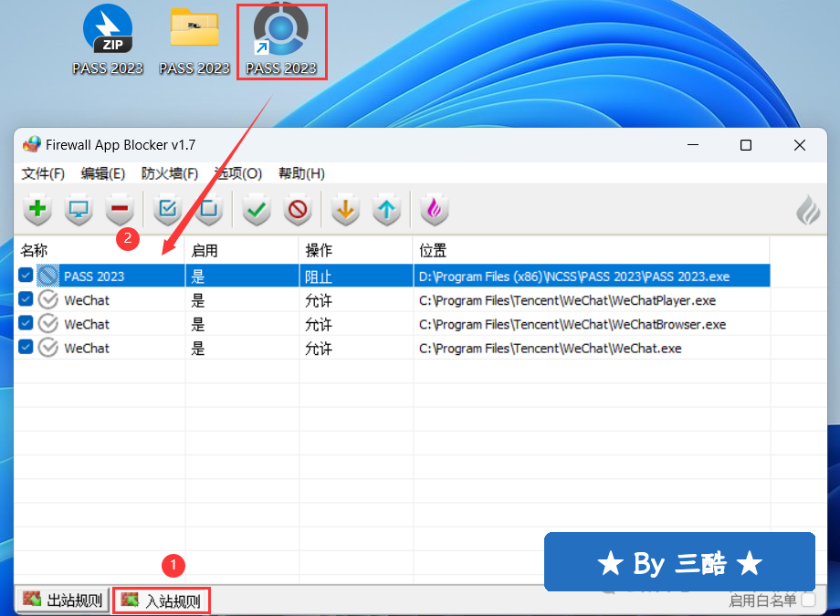Screen dimensions: 840x616
Task: Click the Tencent\WeChat\WeChat.exe path cell
Action: pos(592,348)
